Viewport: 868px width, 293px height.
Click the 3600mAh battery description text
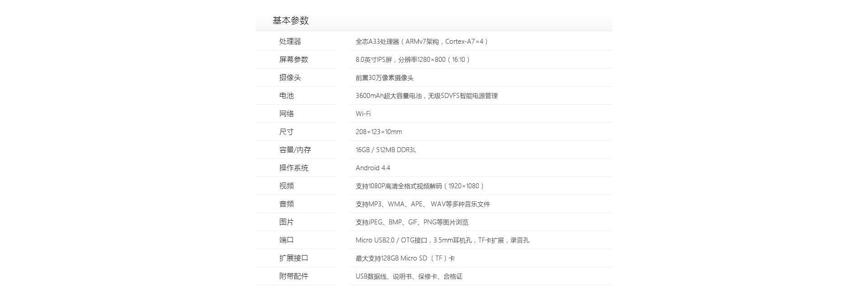click(x=426, y=96)
